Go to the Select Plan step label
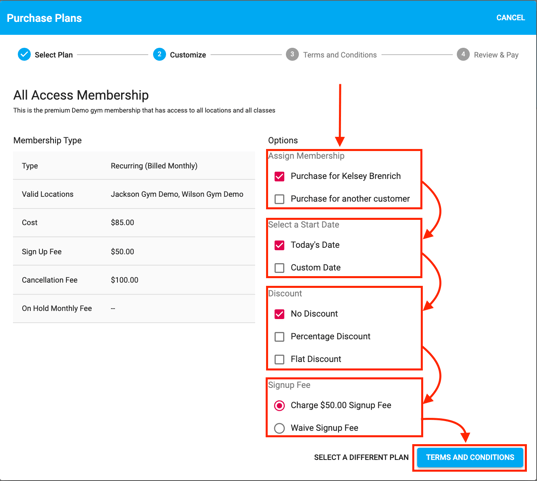 [x=54, y=55]
